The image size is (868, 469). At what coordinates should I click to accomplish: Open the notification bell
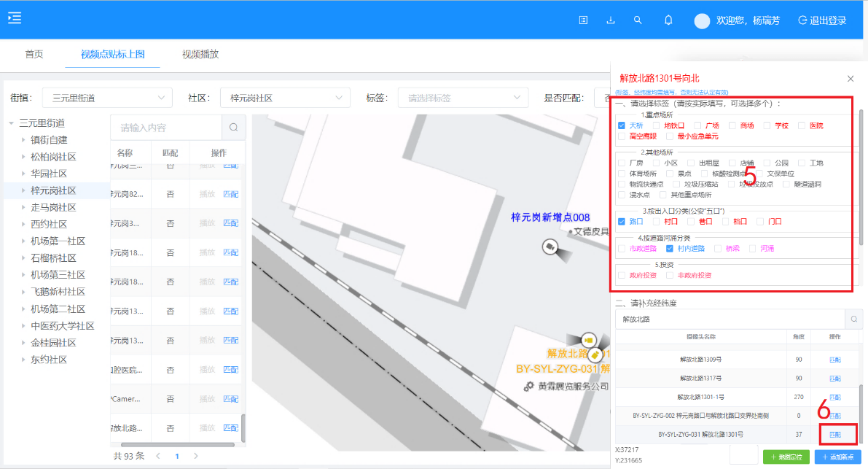tap(668, 20)
